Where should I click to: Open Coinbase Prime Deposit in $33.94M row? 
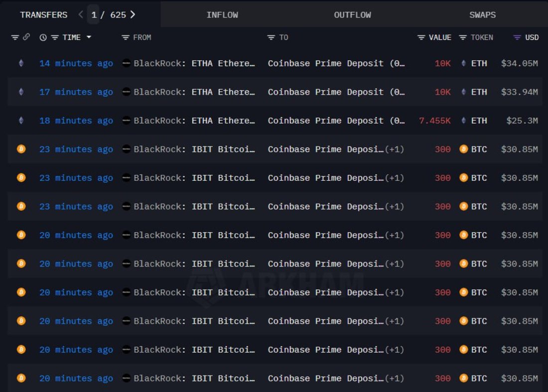click(336, 92)
